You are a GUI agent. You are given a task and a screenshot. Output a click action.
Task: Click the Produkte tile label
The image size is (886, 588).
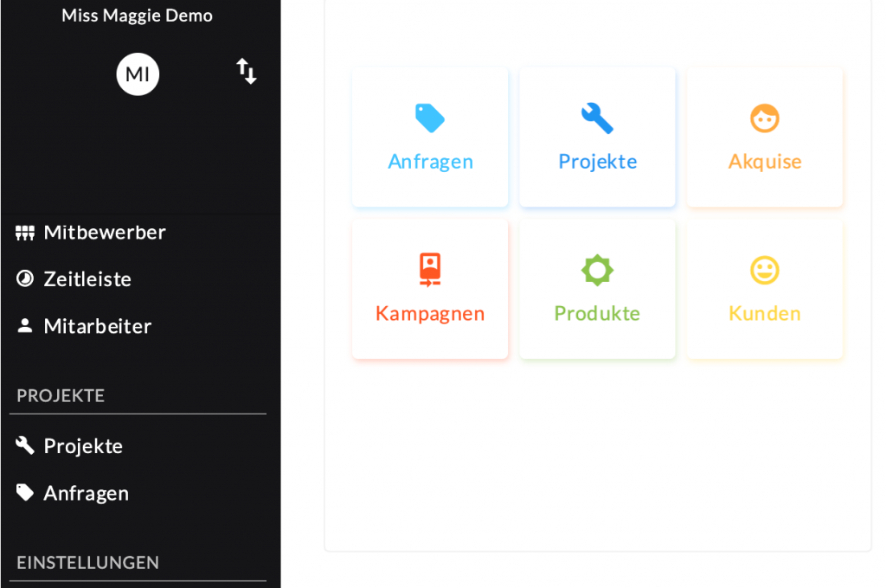coord(597,313)
